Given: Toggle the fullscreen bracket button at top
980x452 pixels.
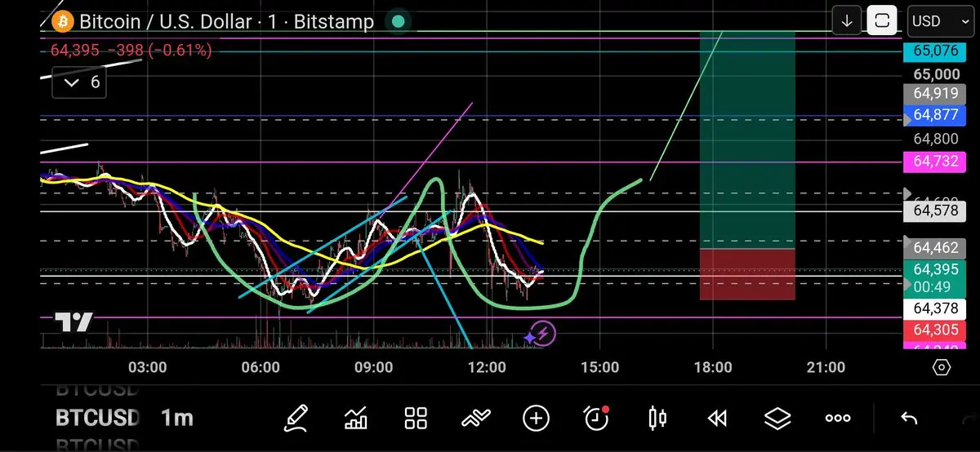Looking at the screenshot, I should (882, 21).
